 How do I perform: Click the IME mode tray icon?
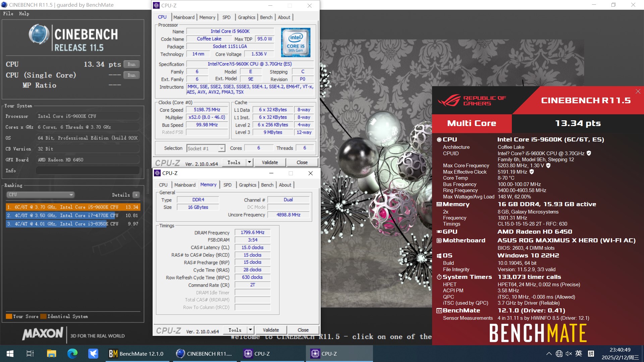pos(591,353)
